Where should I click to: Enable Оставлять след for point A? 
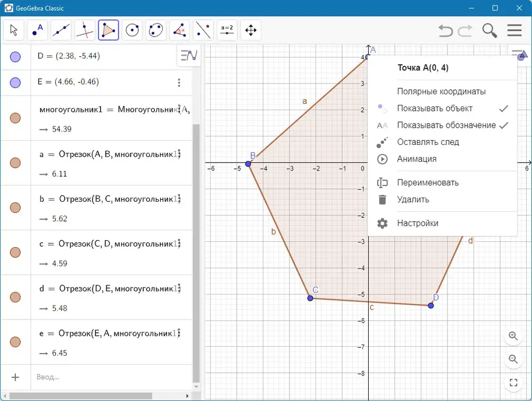(x=442, y=142)
